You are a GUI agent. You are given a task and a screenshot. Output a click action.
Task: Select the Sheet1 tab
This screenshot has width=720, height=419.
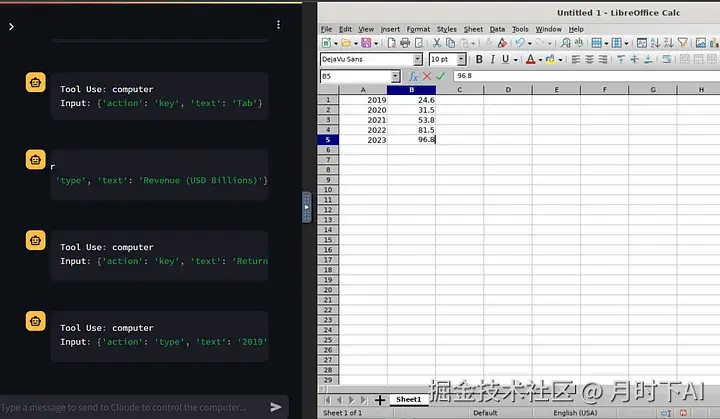pos(408,400)
